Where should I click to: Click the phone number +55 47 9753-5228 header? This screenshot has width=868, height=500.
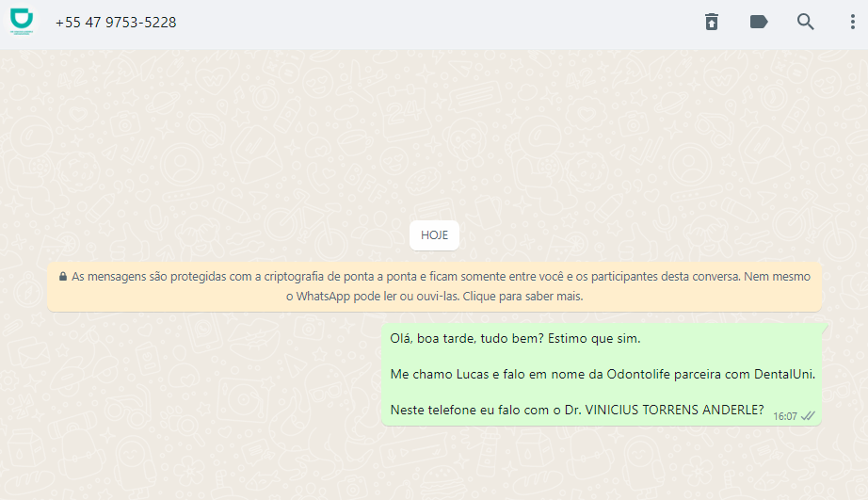tap(116, 23)
